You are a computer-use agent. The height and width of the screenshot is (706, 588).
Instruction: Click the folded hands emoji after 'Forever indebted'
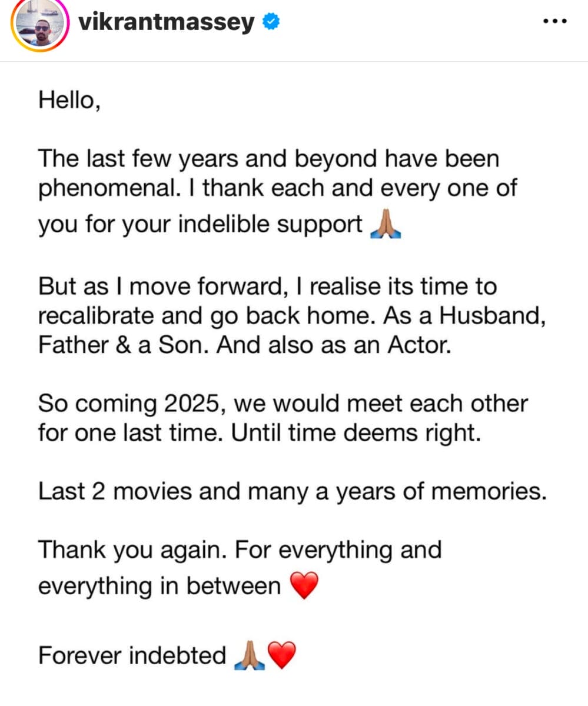250,655
